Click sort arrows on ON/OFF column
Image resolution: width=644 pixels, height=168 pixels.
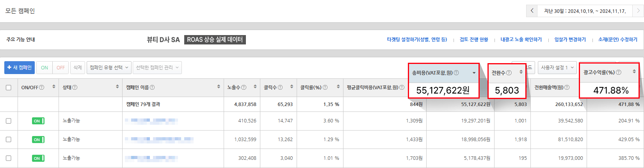(54, 87)
